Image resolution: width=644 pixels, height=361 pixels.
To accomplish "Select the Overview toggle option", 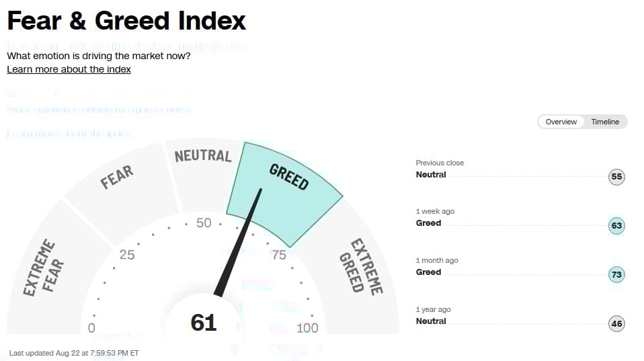I will coord(561,122).
